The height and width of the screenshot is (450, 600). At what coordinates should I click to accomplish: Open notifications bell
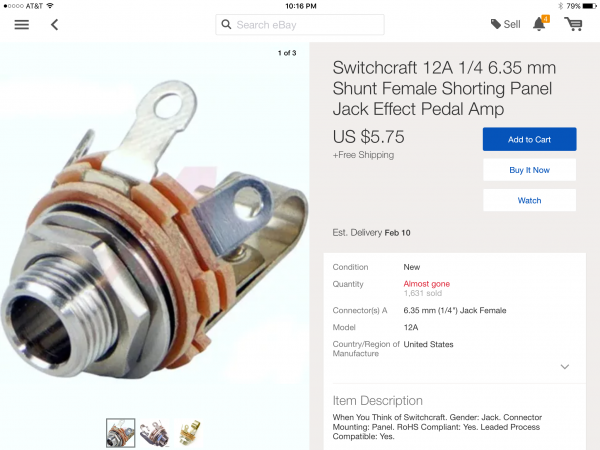tap(539, 24)
